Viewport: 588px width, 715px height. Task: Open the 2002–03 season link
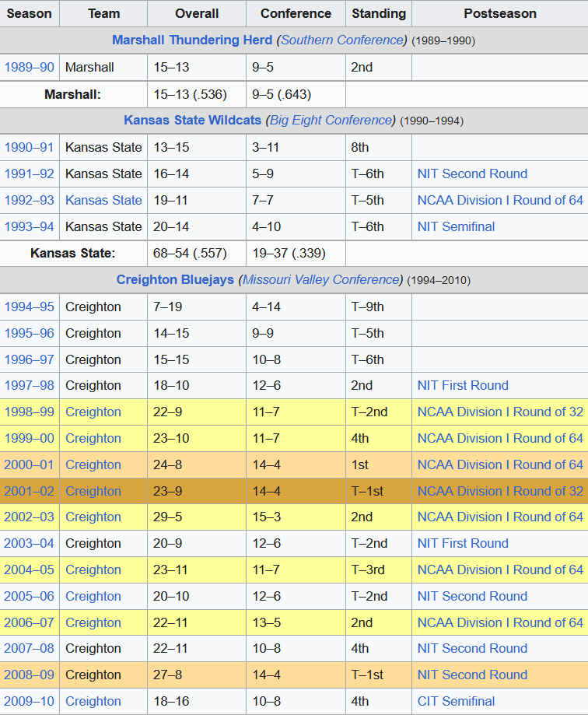coord(30,517)
